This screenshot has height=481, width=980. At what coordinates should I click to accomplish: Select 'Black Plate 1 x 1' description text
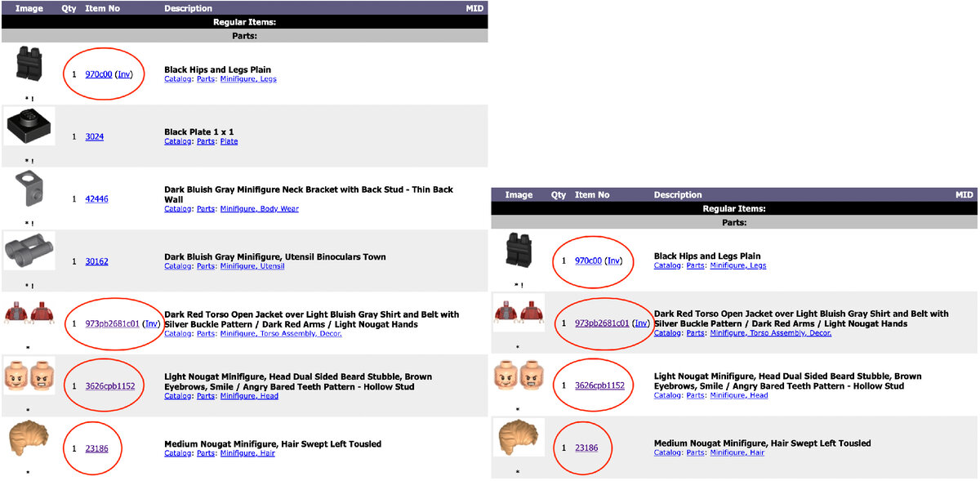coord(199,131)
